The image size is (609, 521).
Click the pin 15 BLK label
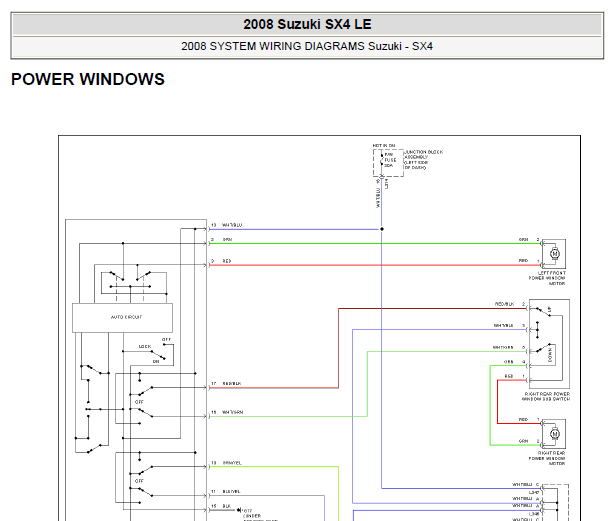(221, 506)
